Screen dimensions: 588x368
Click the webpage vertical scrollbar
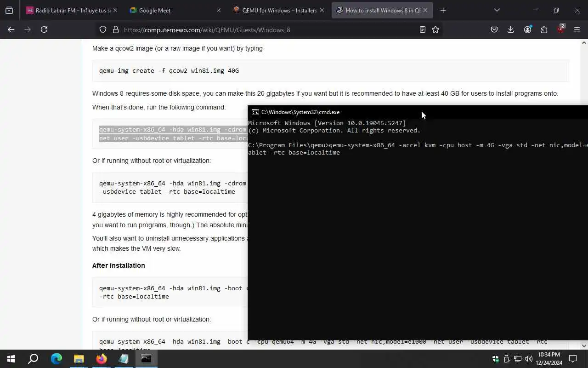[584, 193]
